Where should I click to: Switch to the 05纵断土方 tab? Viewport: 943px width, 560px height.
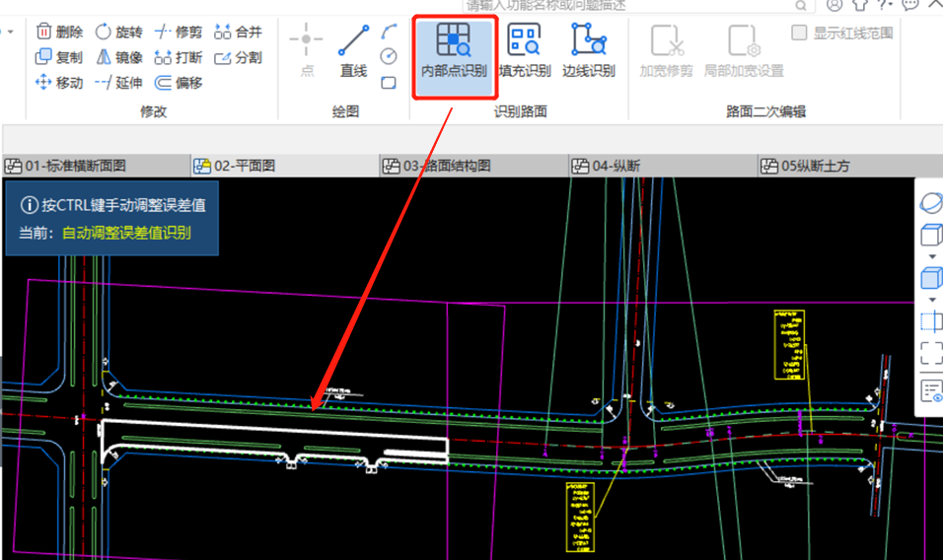(849, 166)
